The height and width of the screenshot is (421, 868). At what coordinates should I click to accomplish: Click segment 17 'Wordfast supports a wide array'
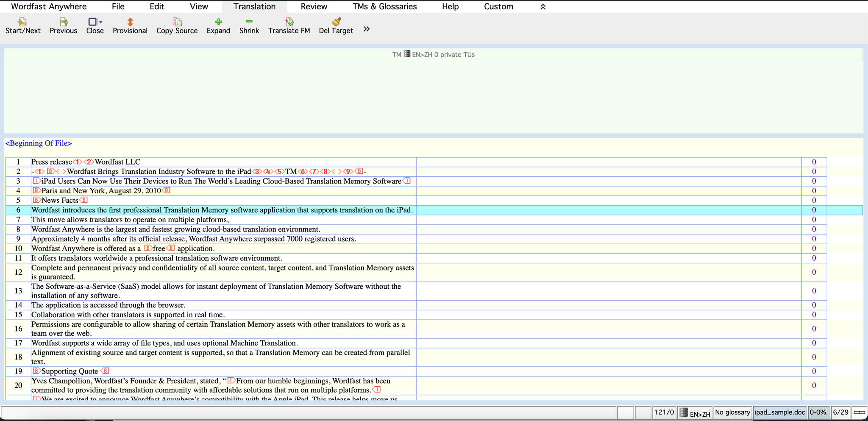coord(164,343)
